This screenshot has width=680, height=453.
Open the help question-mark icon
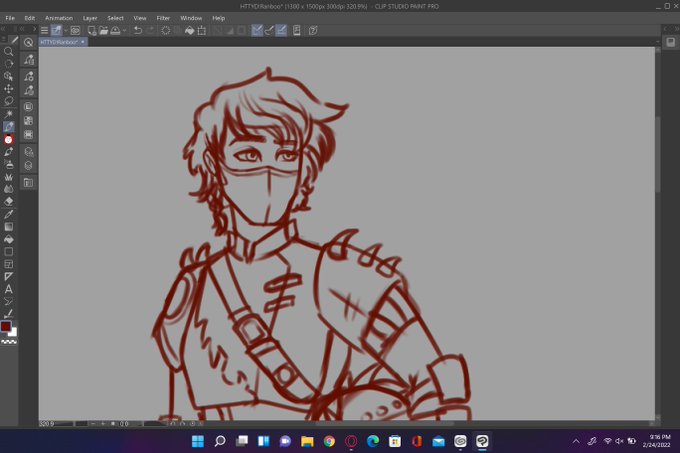point(313,30)
